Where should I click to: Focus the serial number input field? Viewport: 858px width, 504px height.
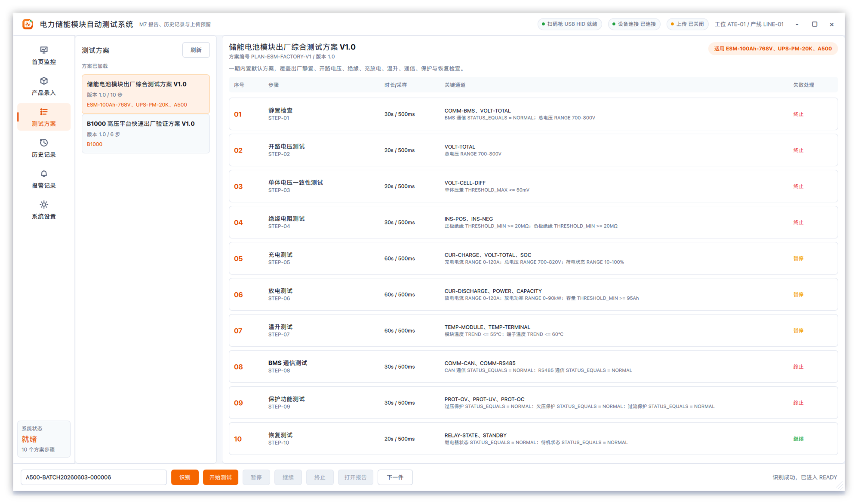[x=94, y=477]
